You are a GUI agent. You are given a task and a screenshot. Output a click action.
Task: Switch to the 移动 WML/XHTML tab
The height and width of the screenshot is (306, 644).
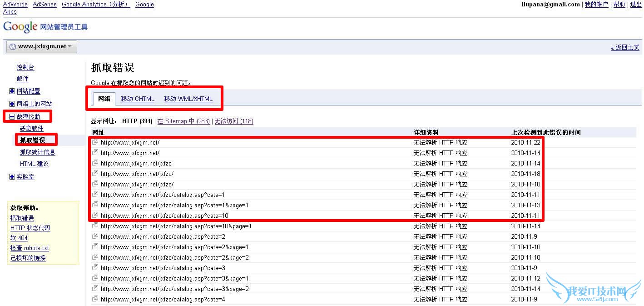(188, 99)
